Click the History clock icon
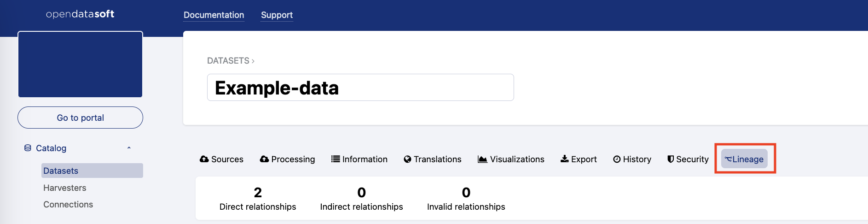The width and height of the screenshot is (868, 224). click(x=617, y=159)
